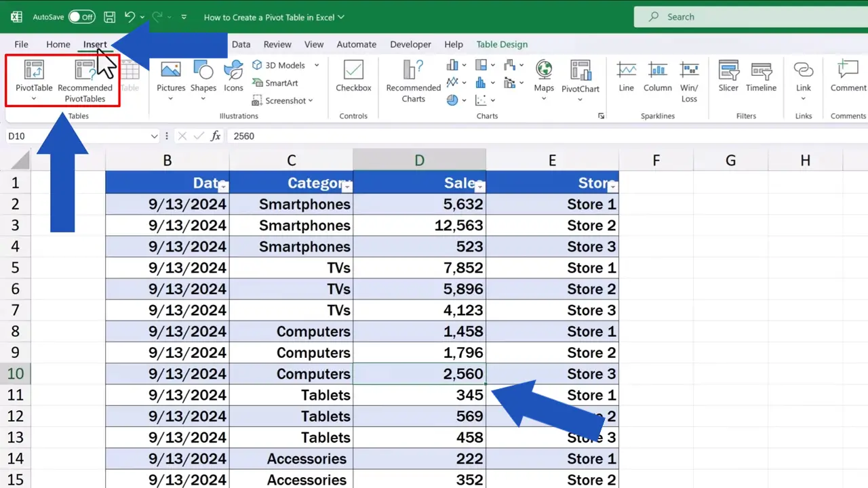
Task: Insert Recommended Charts
Action: [413, 81]
